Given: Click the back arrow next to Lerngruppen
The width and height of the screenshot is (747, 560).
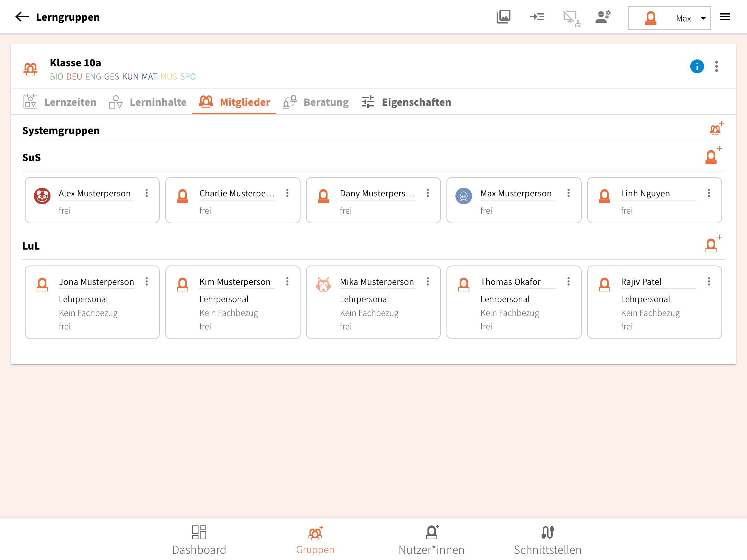Looking at the screenshot, I should [x=22, y=17].
